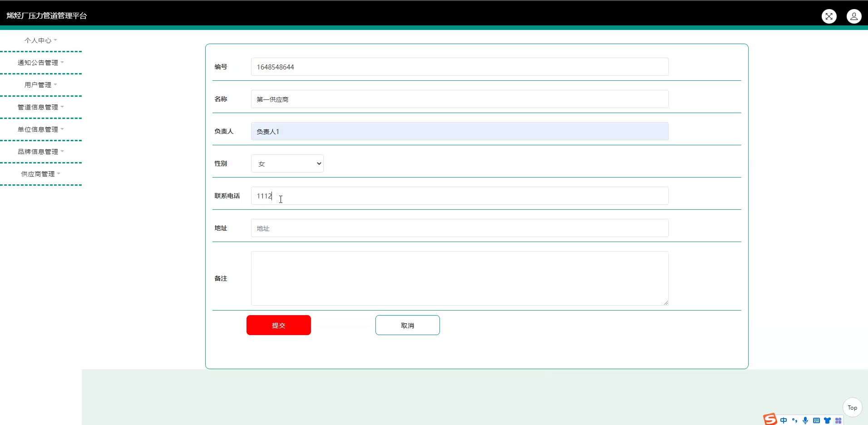Jump to page top with Top button
868x425 pixels.
click(853, 407)
